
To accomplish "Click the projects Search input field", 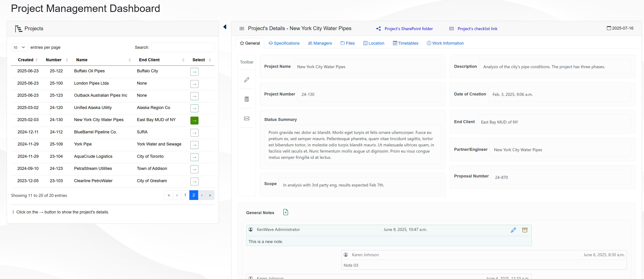I will 183,47.
